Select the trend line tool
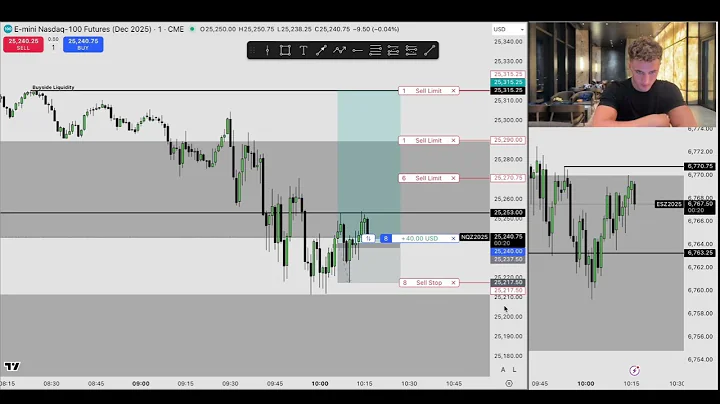The image size is (720, 404). click(429, 50)
